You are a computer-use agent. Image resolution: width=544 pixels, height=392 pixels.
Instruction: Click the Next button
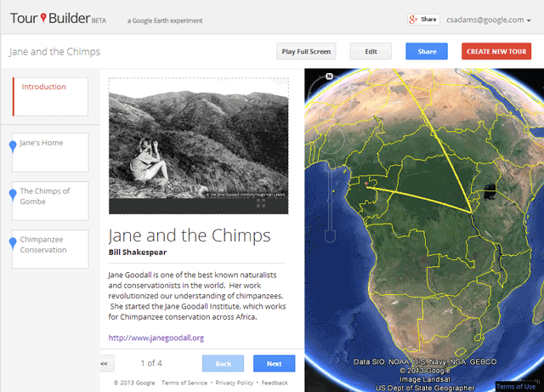coord(274,364)
